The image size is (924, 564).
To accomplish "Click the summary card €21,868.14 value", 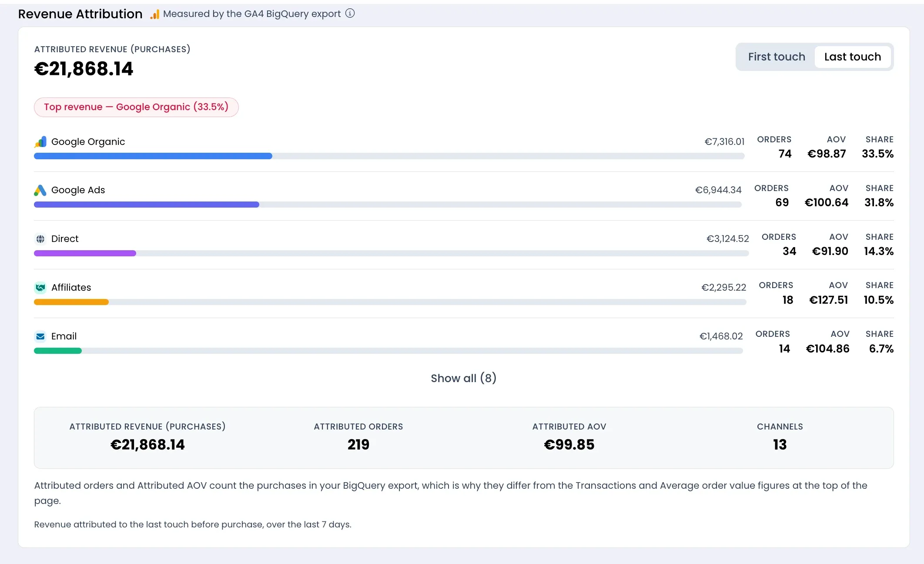I will [x=147, y=445].
